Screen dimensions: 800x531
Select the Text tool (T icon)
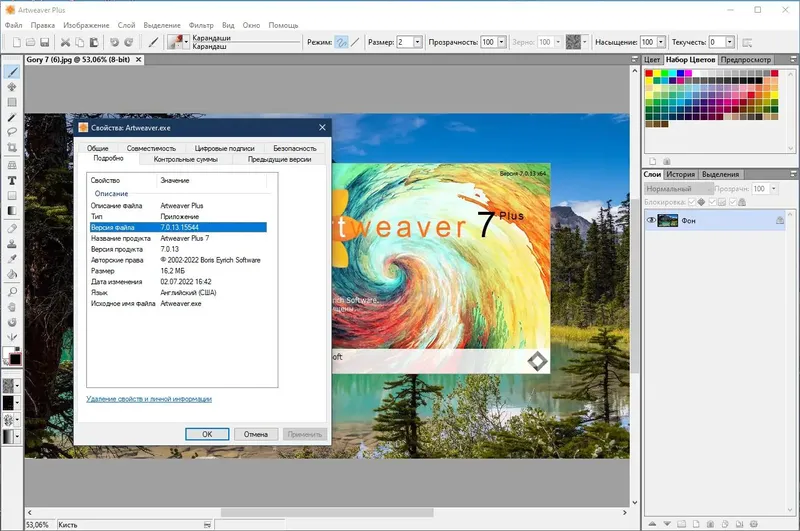click(x=12, y=181)
